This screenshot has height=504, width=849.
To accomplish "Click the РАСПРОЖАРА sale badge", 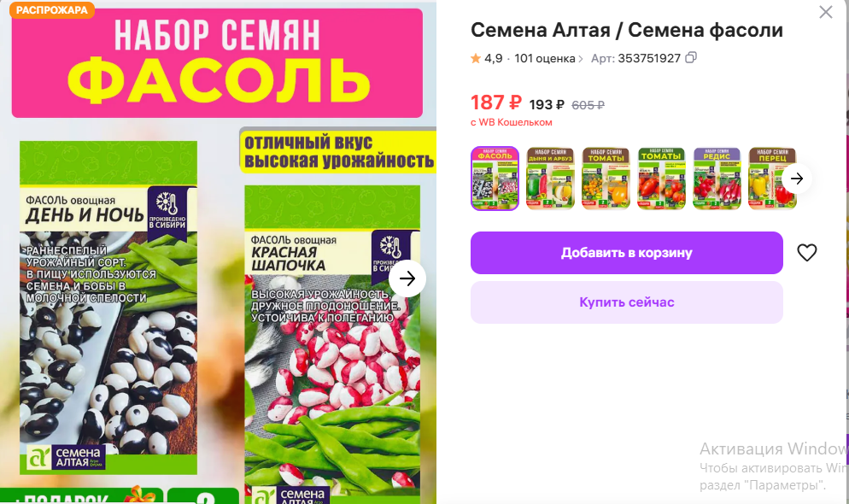I will 52,9.
